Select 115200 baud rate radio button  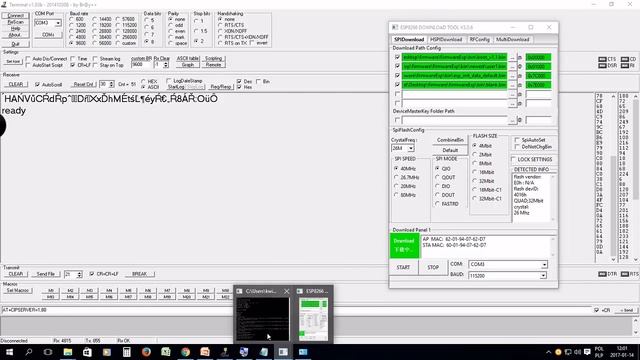(118, 25)
